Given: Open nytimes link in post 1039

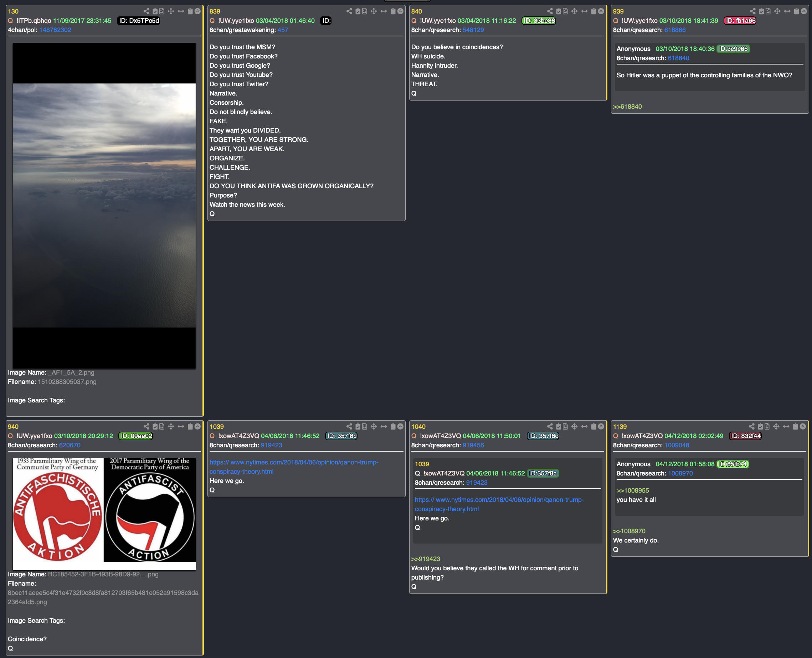Looking at the screenshot, I should [x=294, y=467].
